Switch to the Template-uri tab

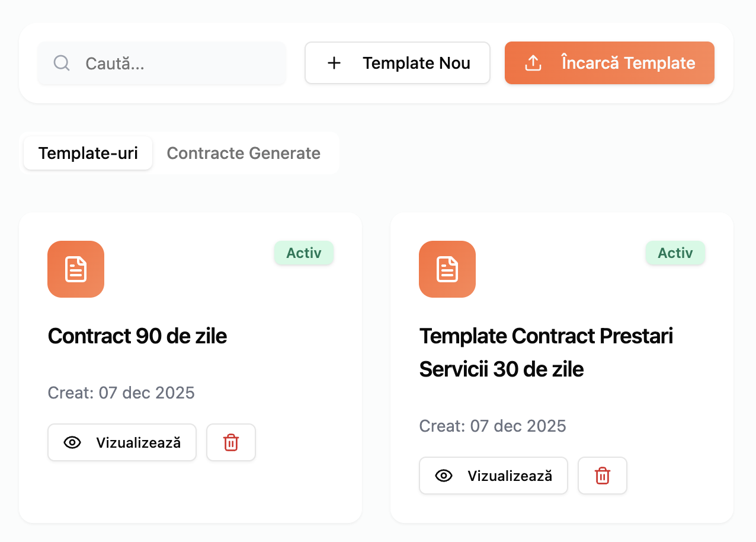click(x=88, y=153)
